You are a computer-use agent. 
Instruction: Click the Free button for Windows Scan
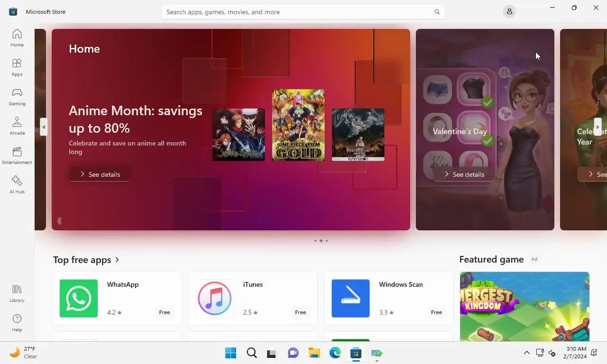(436, 312)
